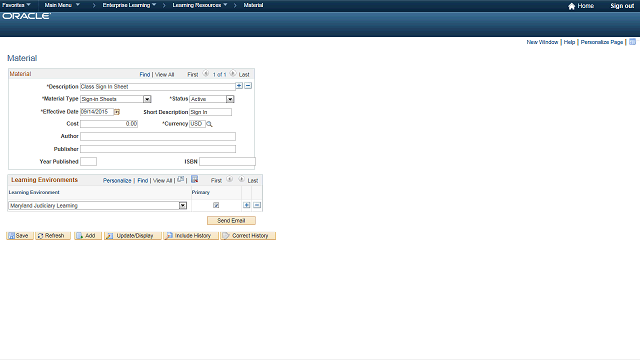Delete the Material row with minus icon
Screen dimensions: 640x360
pos(248,86)
